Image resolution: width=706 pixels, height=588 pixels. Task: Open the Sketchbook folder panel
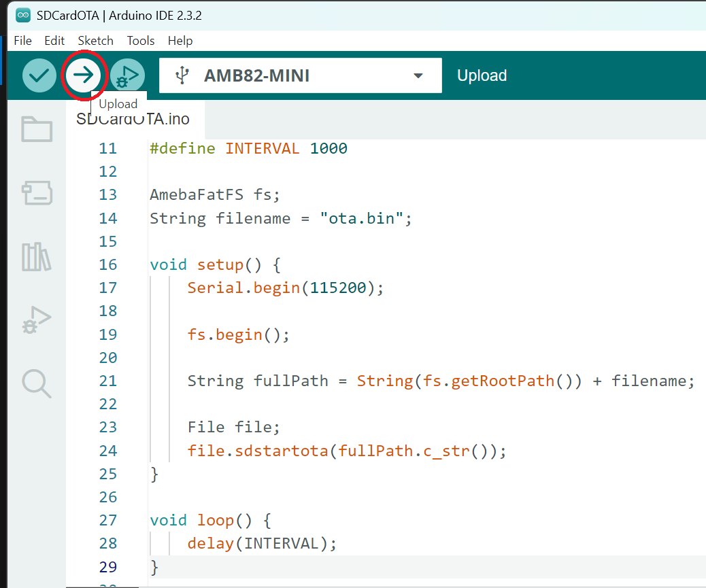point(37,129)
